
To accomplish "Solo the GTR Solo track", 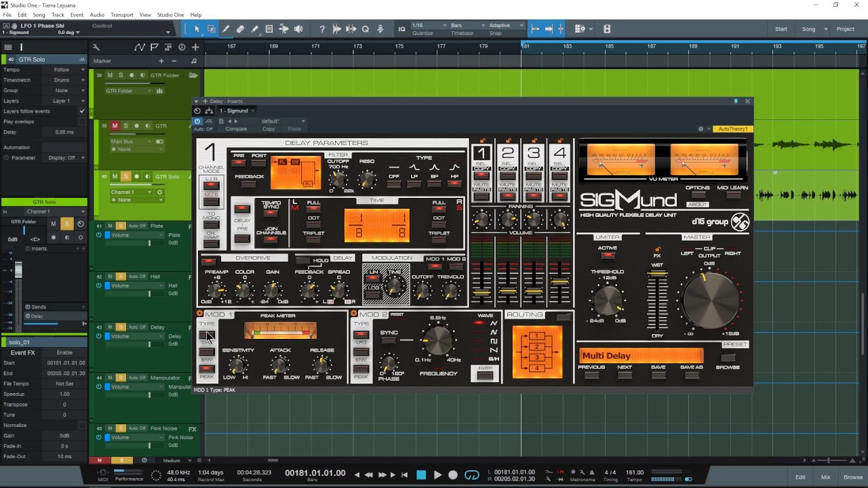I will tap(125, 177).
